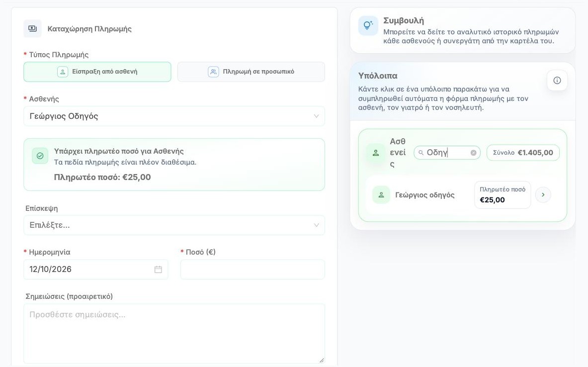Open the info icon in Υπόλοιπα panel
588x367 pixels.
557,80
